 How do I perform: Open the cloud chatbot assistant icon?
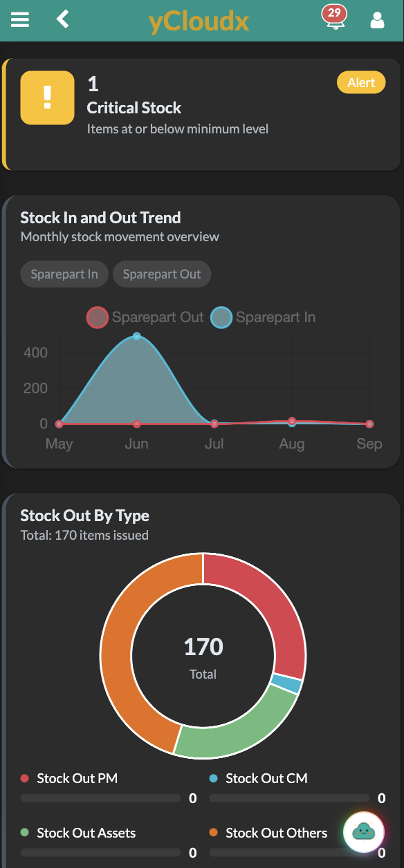click(364, 832)
